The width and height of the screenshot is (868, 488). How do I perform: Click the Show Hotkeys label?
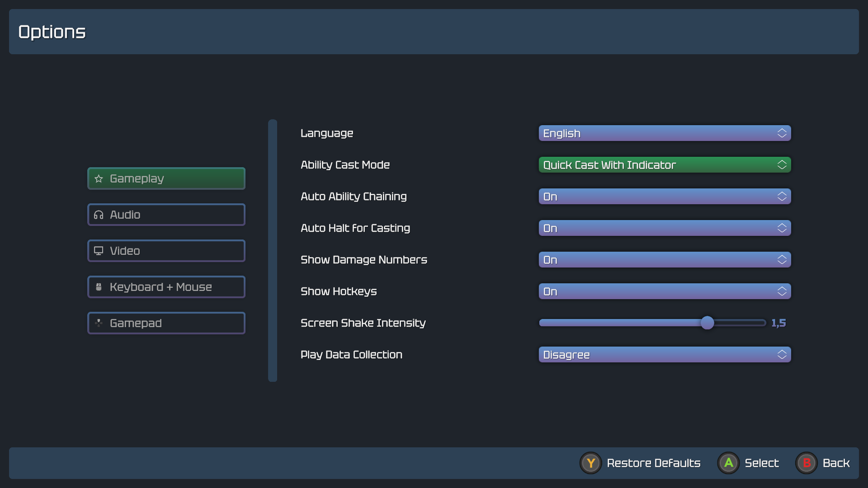[339, 291]
